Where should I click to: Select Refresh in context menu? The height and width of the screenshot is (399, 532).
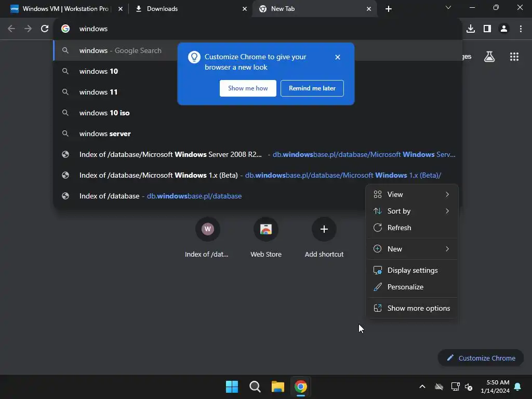click(412, 228)
